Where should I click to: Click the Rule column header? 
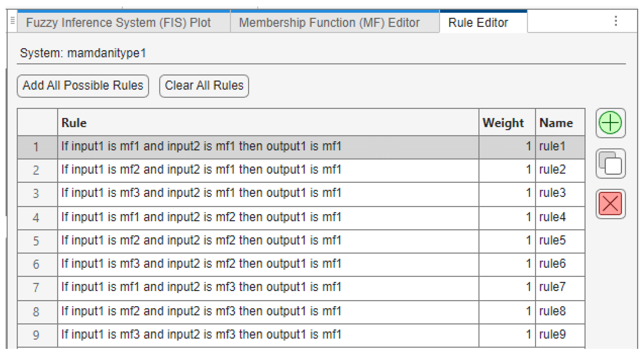click(x=74, y=123)
